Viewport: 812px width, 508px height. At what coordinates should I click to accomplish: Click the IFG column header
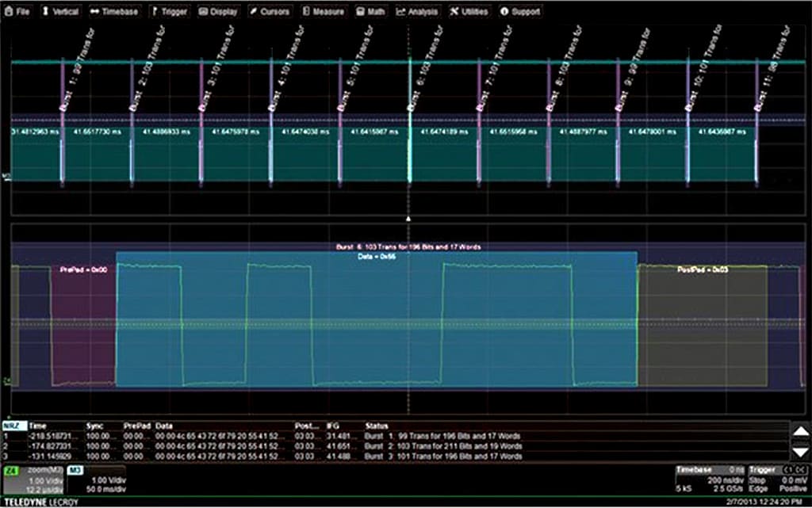(x=332, y=426)
